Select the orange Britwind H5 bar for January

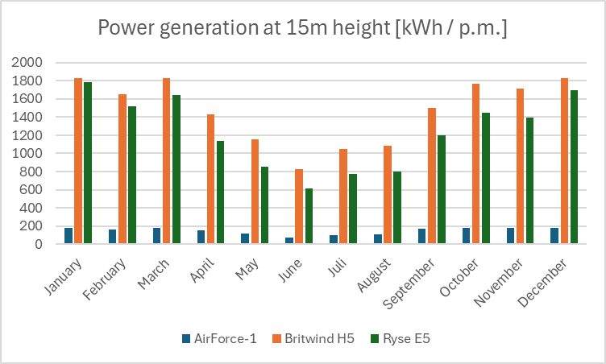pos(78,161)
